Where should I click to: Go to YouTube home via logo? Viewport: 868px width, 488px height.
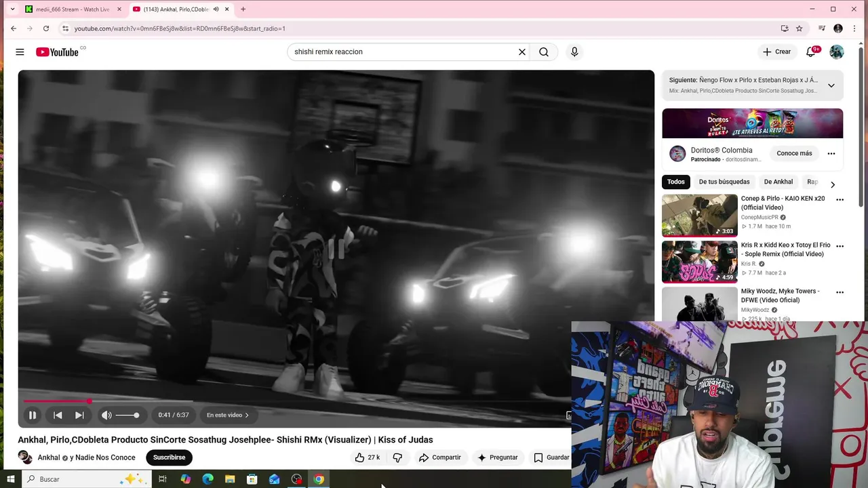point(58,52)
